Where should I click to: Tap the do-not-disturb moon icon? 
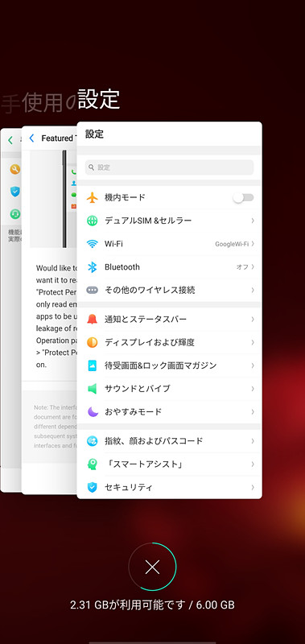(x=93, y=411)
